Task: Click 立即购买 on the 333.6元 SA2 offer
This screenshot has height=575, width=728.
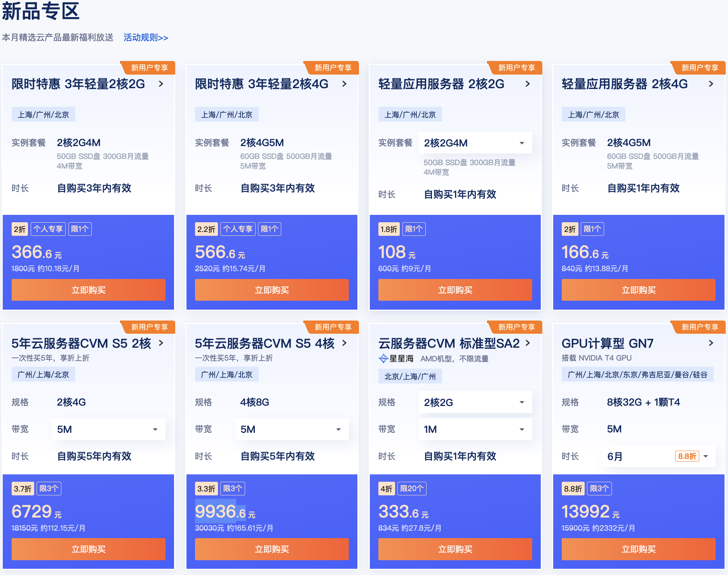Action: tap(455, 549)
